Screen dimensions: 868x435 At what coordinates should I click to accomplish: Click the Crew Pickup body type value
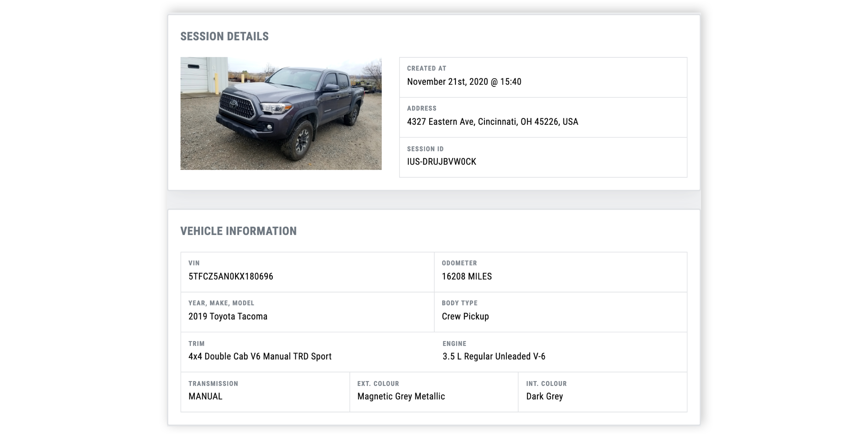465,316
